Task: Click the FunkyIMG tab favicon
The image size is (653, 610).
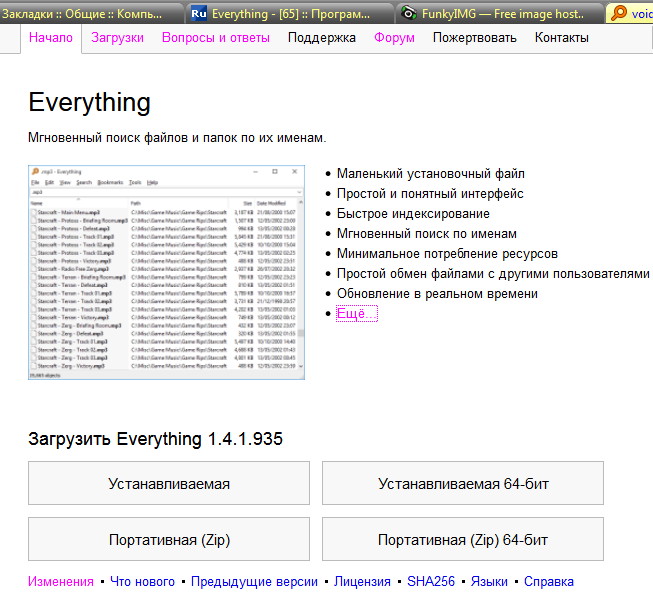Action: pos(409,14)
